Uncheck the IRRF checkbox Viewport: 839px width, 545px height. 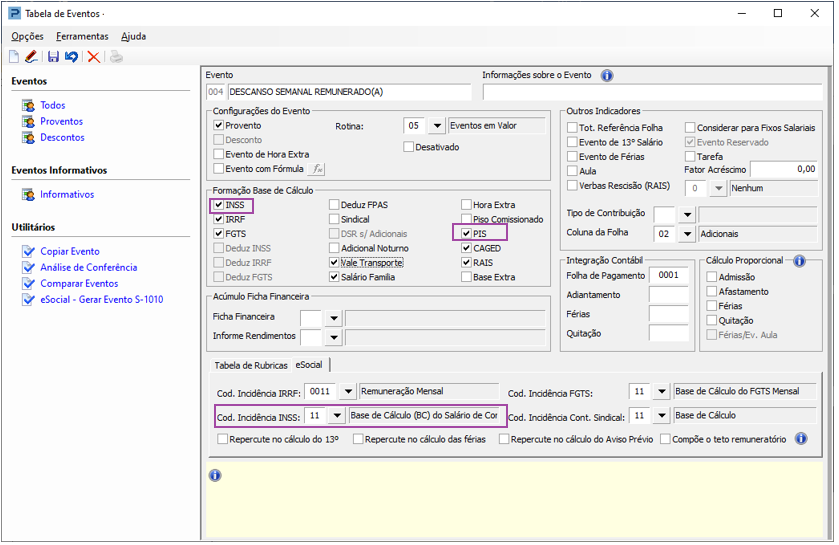coord(218,219)
